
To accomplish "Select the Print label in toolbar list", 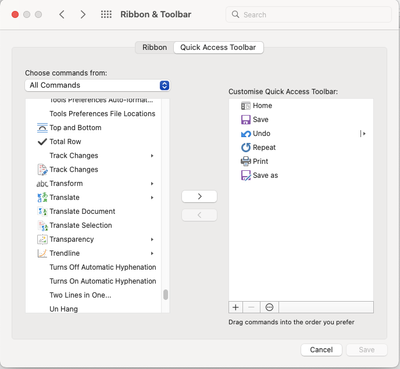I will click(x=260, y=161).
